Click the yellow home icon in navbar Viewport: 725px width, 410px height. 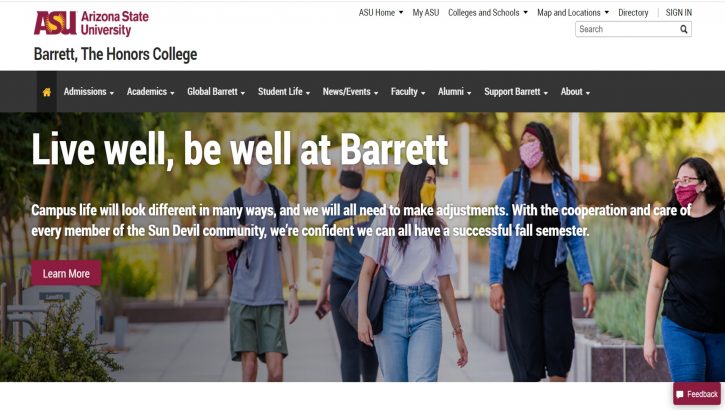[47, 92]
